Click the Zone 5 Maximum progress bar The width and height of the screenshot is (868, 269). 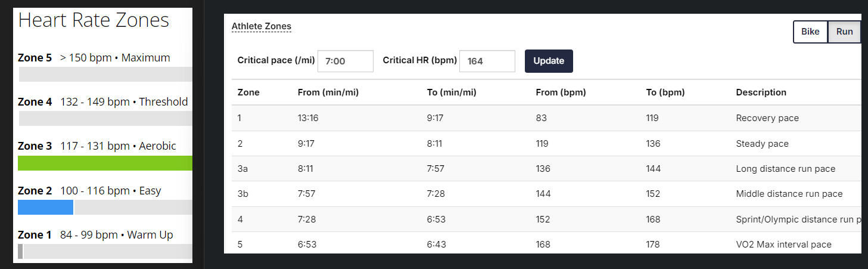[x=105, y=75]
